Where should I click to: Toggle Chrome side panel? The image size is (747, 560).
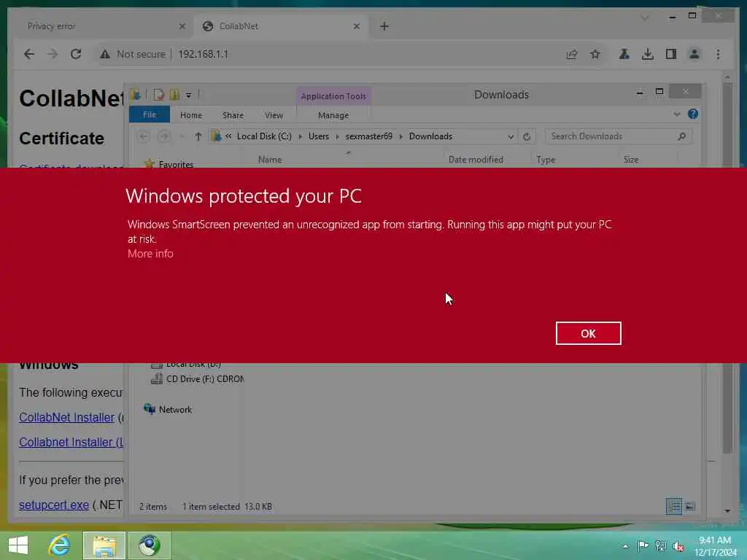671,54
